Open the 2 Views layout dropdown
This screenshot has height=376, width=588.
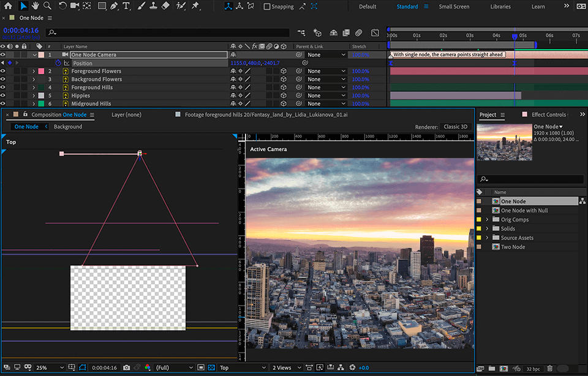click(284, 367)
